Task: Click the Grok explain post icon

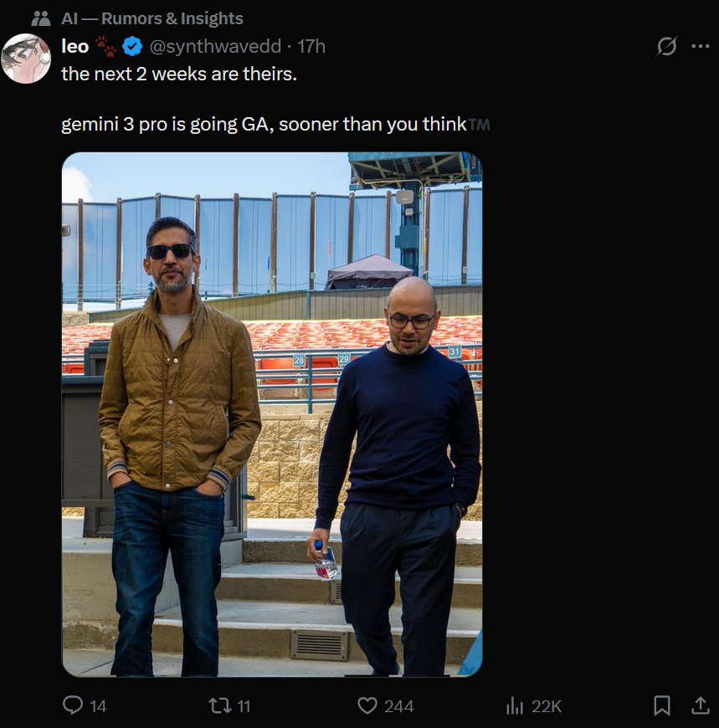Action: coord(666,47)
